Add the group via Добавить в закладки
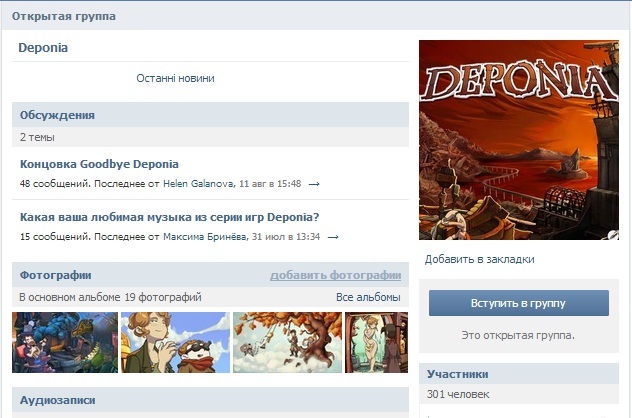The height and width of the screenshot is (418, 632). tap(480, 259)
